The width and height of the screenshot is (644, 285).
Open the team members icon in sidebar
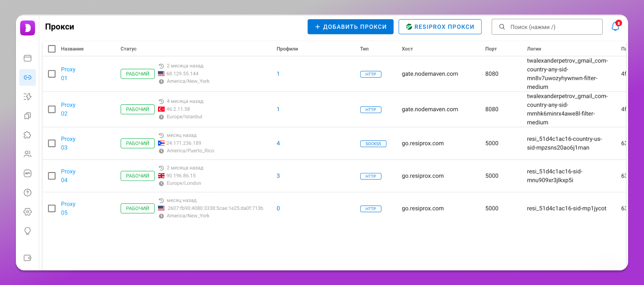pyautogui.click(x=27, y=154)
